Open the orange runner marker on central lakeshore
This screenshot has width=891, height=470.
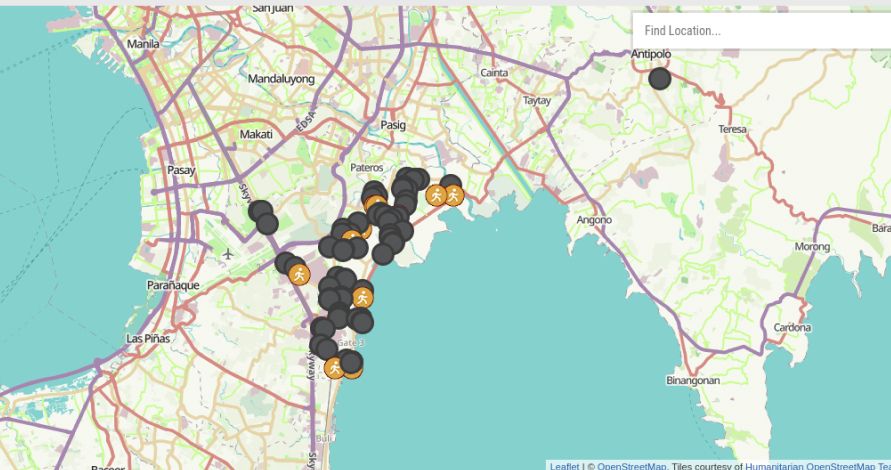[363, 296]
